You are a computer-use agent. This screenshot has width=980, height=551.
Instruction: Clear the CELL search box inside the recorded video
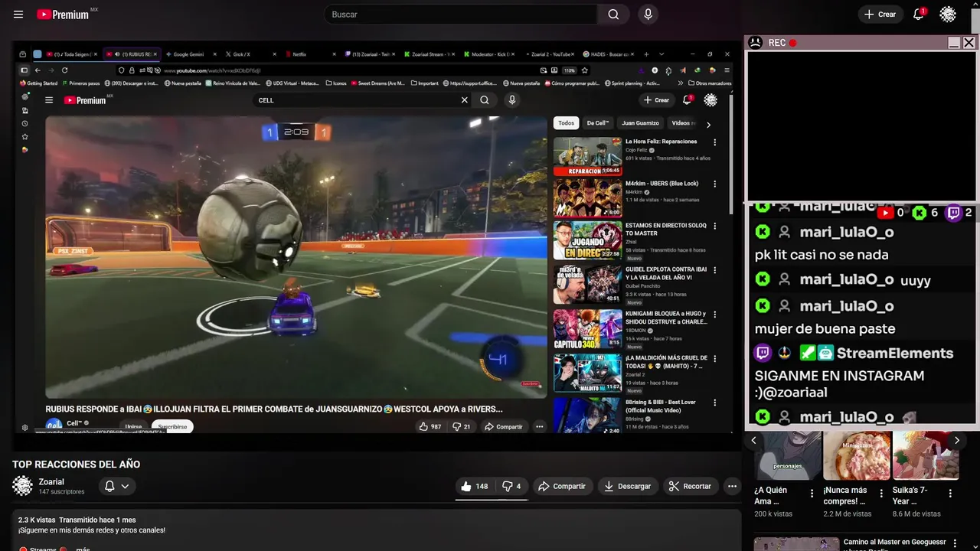click(464, 100)
